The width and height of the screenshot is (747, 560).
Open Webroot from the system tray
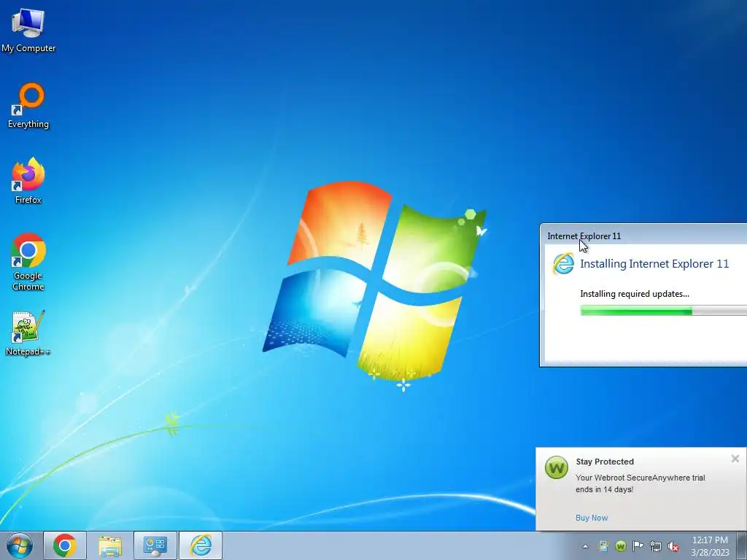[620, 546]
